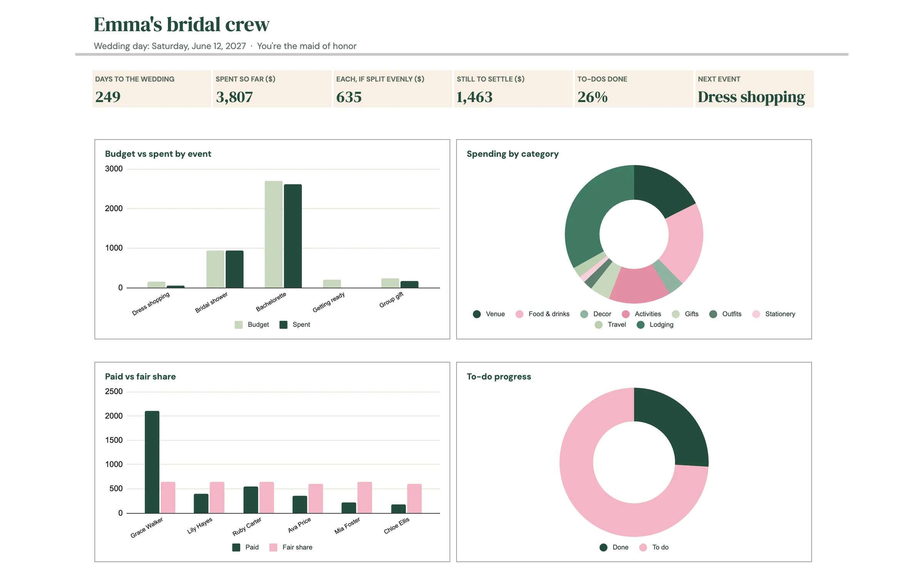
Task: Click the Getting ready axis label
Action: [329, 302]
